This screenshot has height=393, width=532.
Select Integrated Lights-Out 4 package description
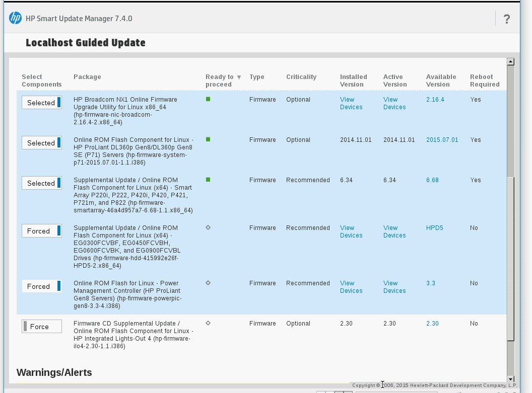point(134,335)
